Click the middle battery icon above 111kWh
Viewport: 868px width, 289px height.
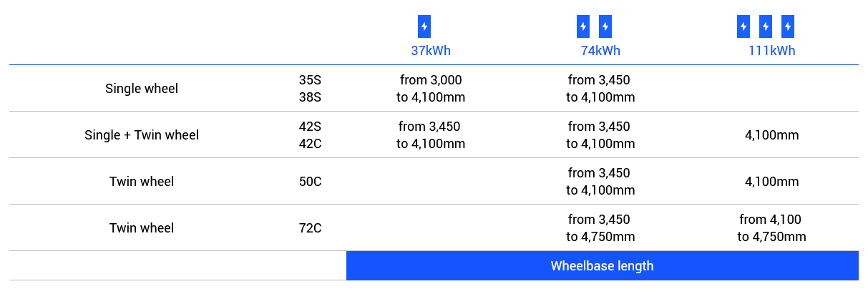coord(766,26)
